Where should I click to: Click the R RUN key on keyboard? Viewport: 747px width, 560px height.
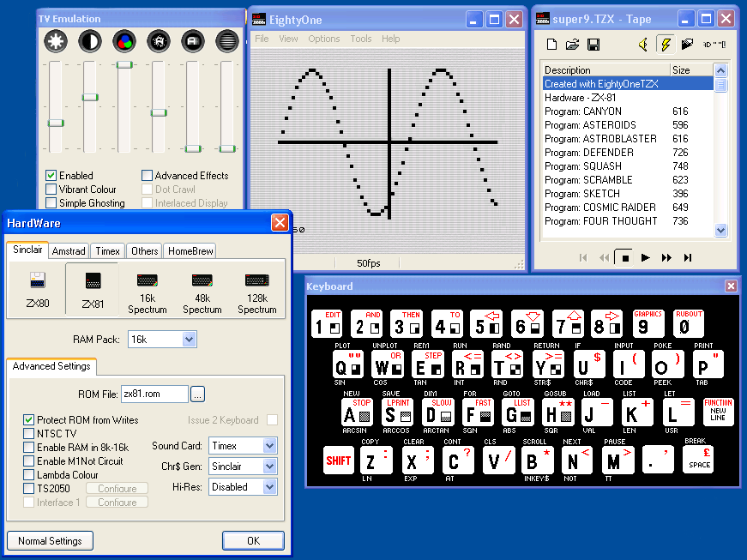point(467,364)
